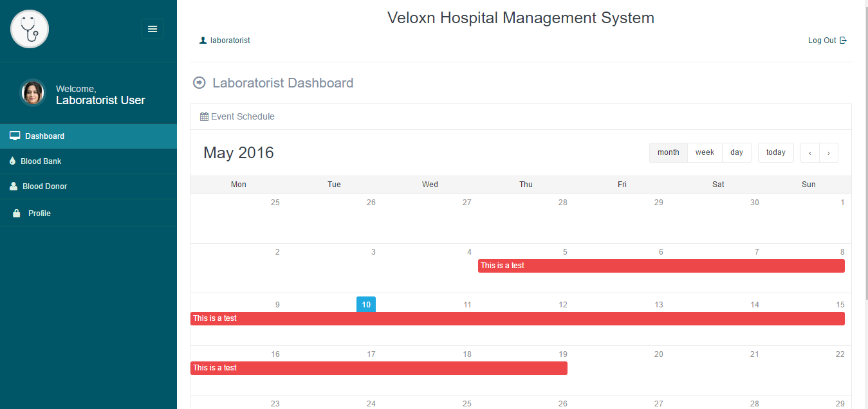Switch calendar to week view
This screenshot has height=409, width=868.
coord(705,152)
